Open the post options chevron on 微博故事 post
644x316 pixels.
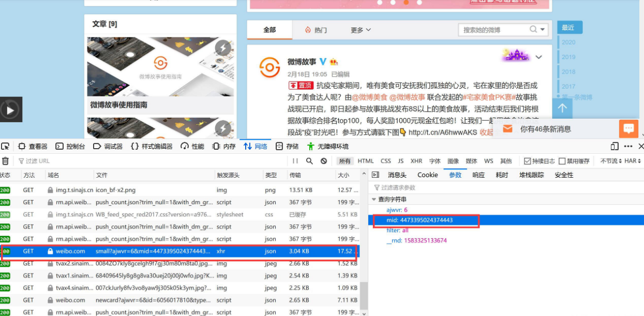(538, 57)
